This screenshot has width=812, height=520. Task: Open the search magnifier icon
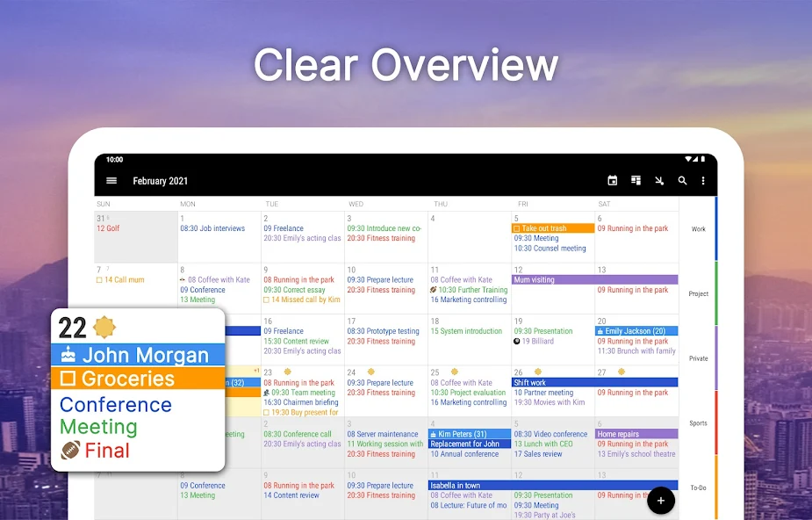pos(683,180)
